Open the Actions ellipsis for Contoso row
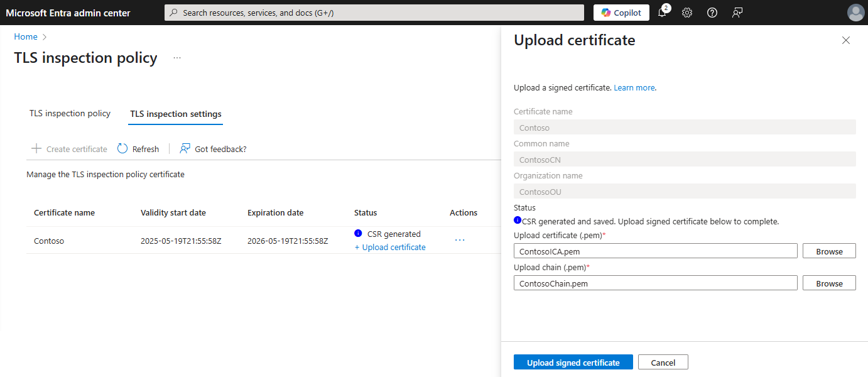 pyautogui.click(x=460, y=240)
